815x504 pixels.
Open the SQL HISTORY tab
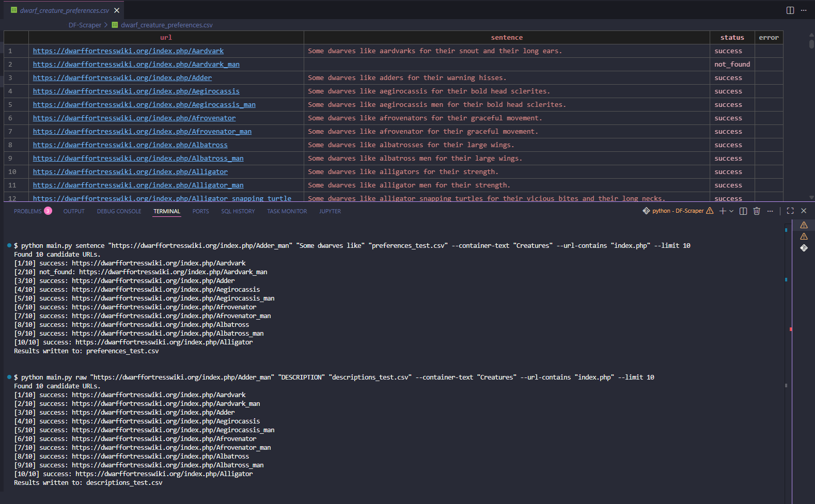[238, 211]
